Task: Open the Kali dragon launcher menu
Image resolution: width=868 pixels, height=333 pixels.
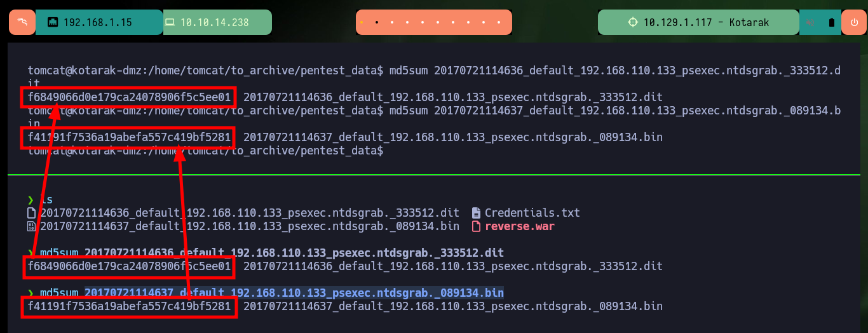Action: [x=22, y=22]
